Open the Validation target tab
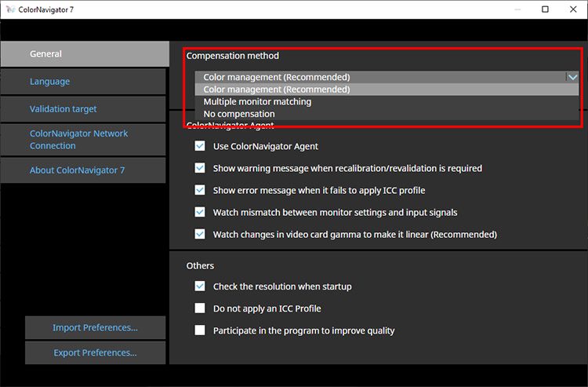588x387 pixels. pyautogui.click(x=83, y=109)
